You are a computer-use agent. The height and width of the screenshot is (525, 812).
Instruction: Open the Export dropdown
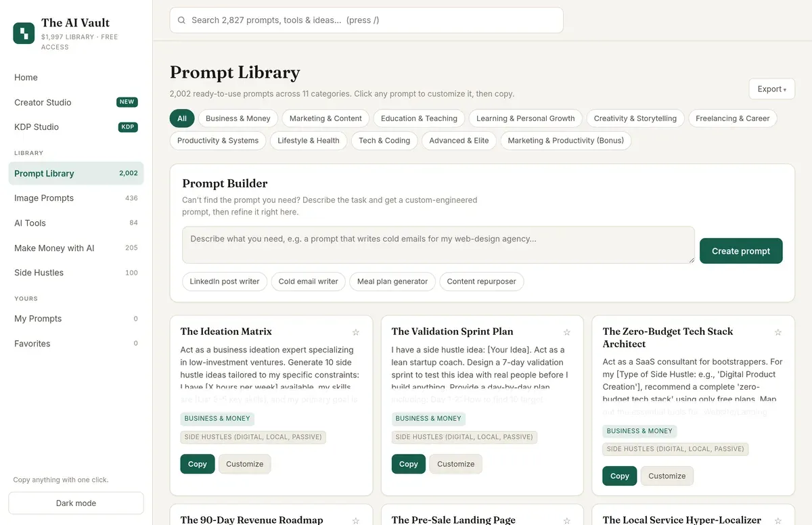pos(771,89)
